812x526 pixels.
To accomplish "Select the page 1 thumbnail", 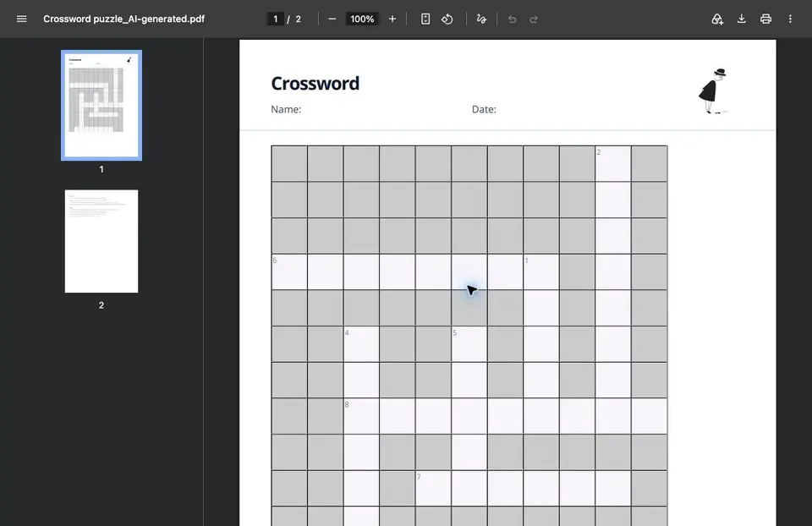I will [101, 106].
